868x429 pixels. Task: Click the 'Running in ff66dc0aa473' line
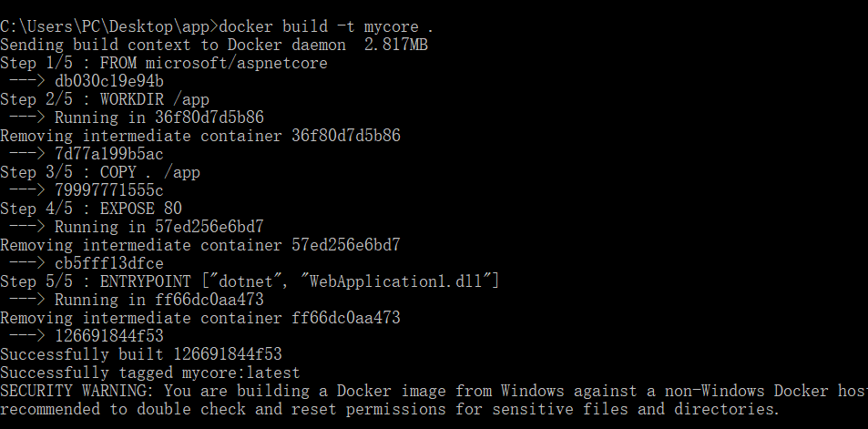point(159,300)
